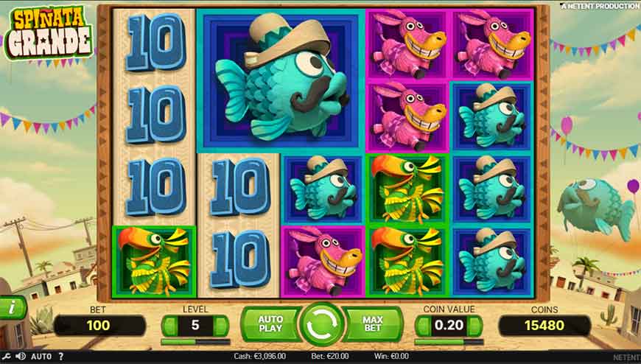Raise the coin value with the right arrow
The width and height of the screenshot is (641, 364).
(475, 326)
